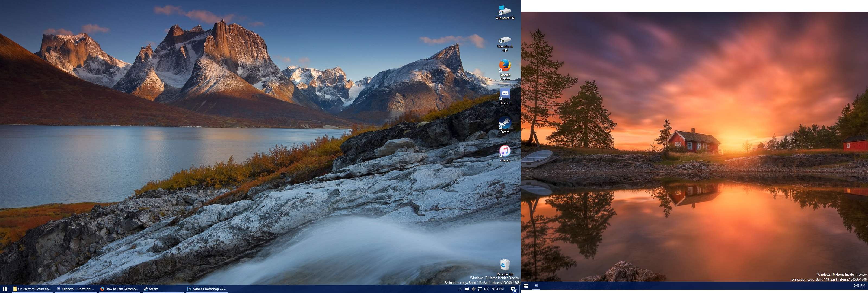Click the gray diamond tray icon
868x293 pixels.
pyautogui.click(x=473, y=289)
